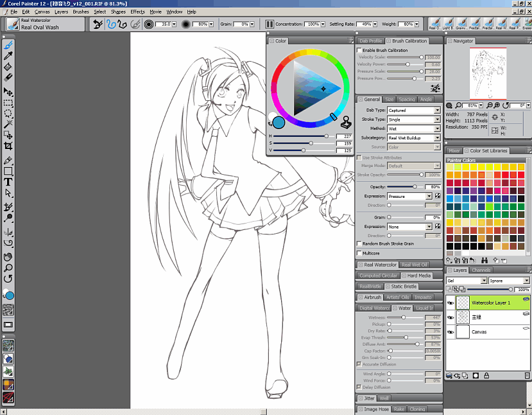Open the Ignore composite depth dropdown
Screen dimensions: 532x415
(x=509, y=281)
